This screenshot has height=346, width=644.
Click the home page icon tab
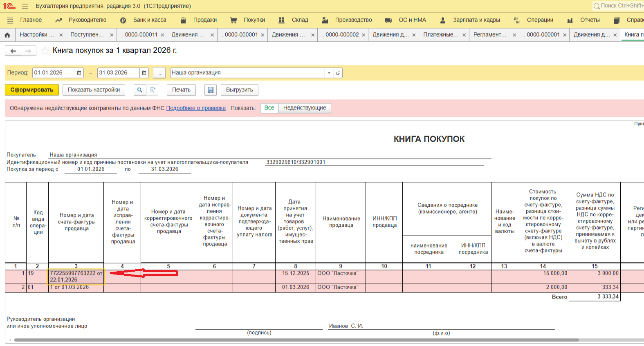tap(7, 35)
